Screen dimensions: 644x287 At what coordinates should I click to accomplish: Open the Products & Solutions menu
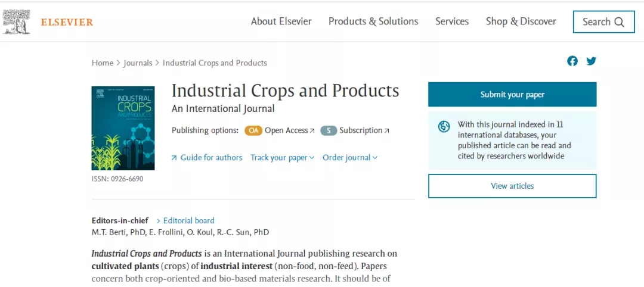[x=373, y=21]
